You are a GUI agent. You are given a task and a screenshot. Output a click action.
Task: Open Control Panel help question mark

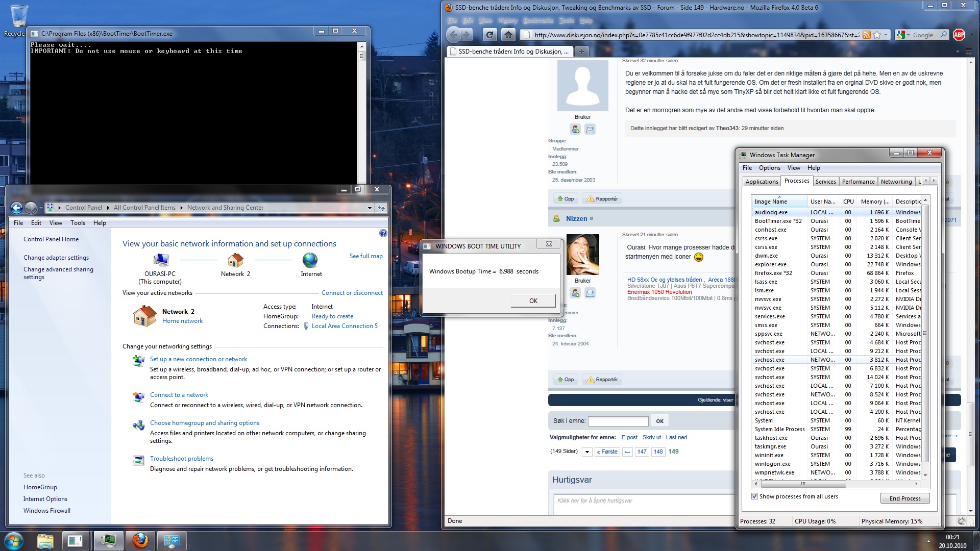383,233
